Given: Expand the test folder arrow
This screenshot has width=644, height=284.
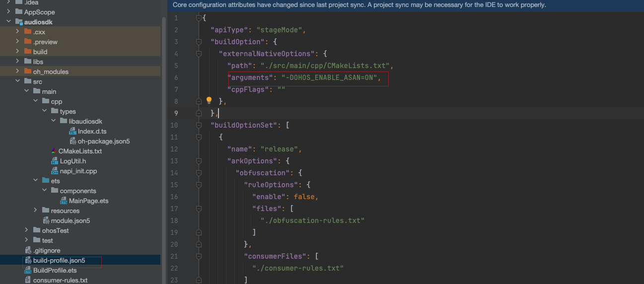Looking at the screenshot, I should click(26, 240).
